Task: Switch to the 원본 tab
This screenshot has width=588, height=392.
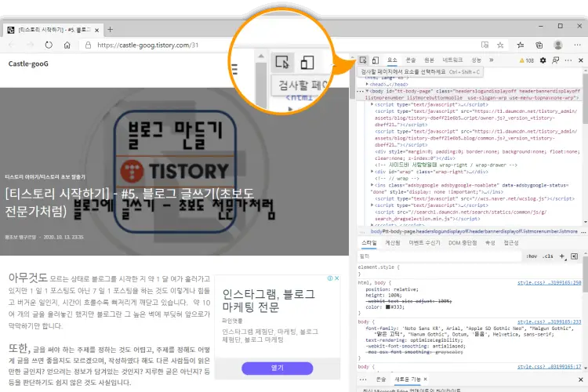Action: (x=429, y=60)
